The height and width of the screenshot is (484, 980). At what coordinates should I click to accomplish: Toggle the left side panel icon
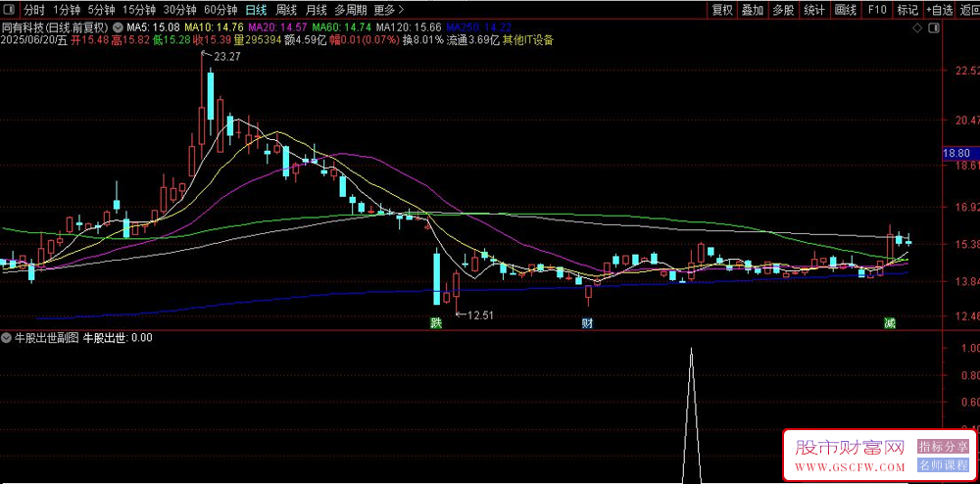10,10
